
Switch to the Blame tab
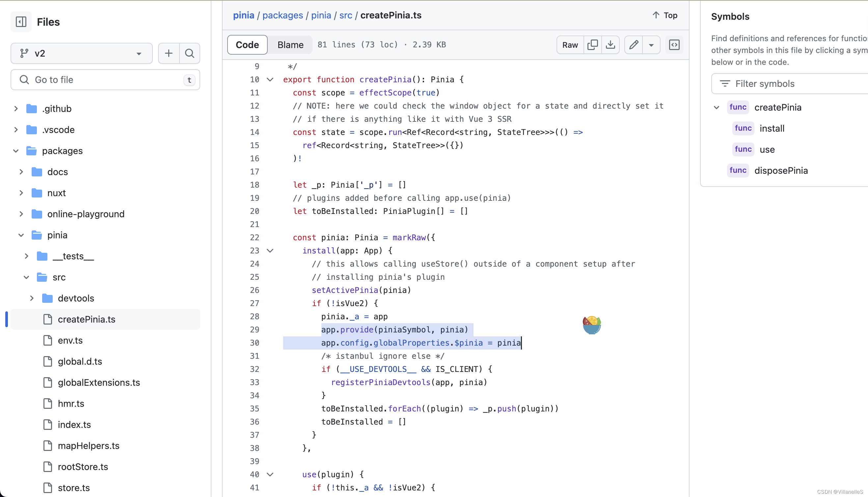pyautogui.click(x=290, y=45)
